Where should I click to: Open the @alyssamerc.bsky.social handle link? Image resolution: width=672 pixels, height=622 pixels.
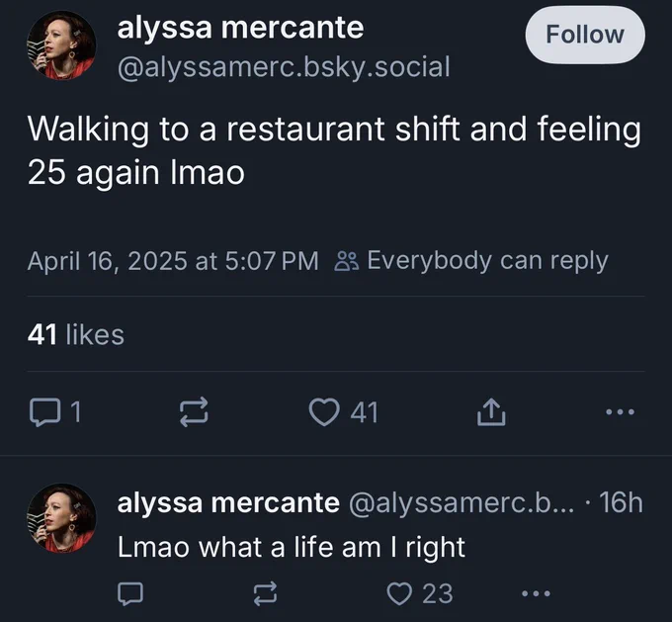(x=284, y=67)
